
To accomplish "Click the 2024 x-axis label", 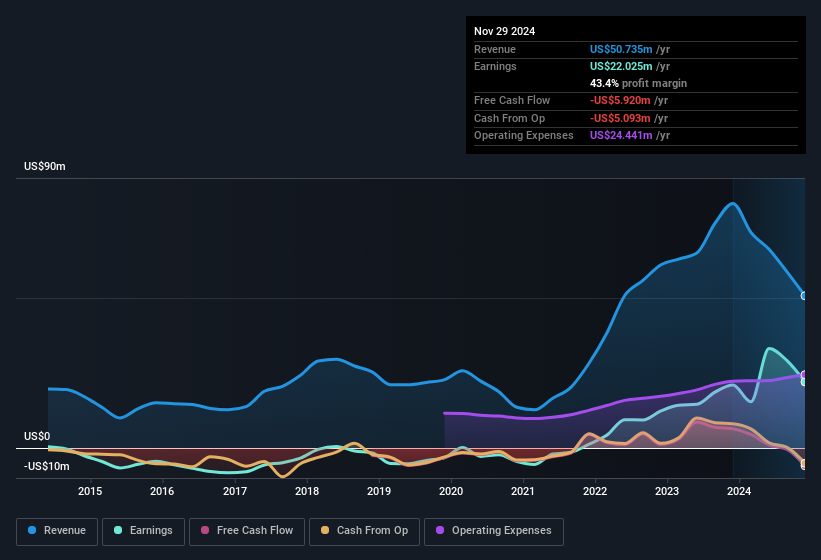I will (739, 491).
